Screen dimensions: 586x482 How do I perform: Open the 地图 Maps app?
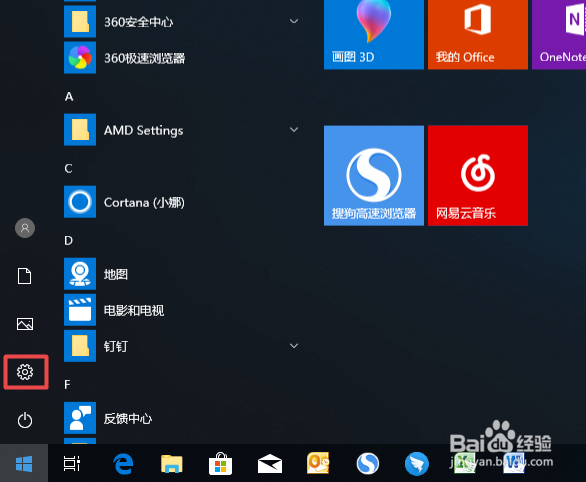pyautogui.click(x=183, y=274)
